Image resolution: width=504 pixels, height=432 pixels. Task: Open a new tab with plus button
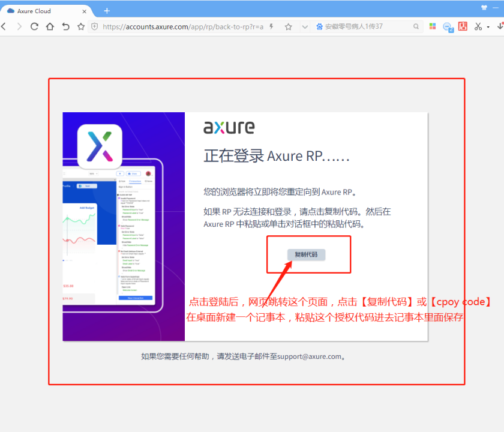(107, 11)
